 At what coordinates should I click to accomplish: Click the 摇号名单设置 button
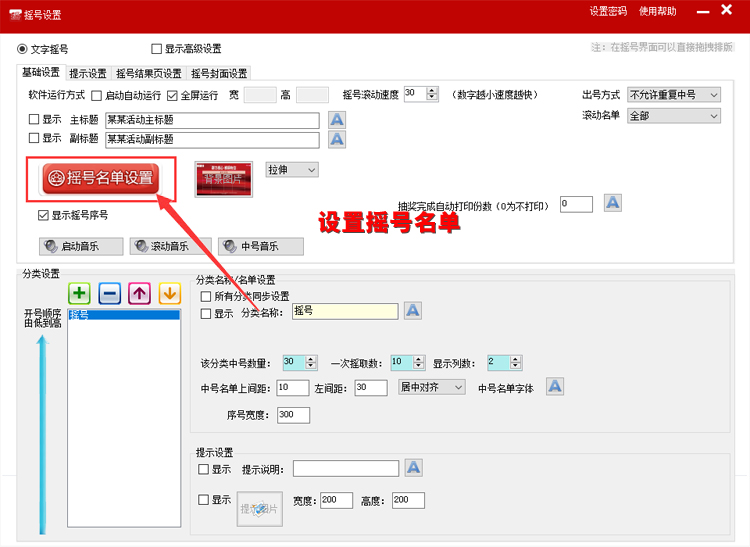pyautogui.click(x=100, y=178)
